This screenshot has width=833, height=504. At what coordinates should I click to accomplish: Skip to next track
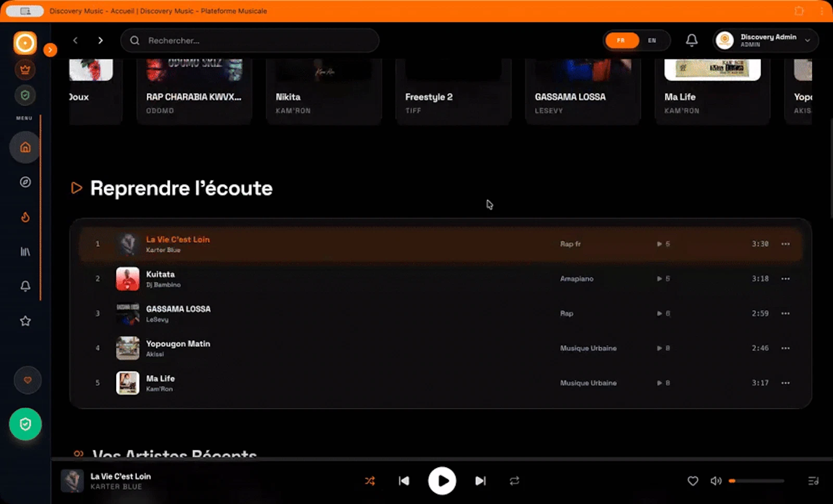(481, 481)
